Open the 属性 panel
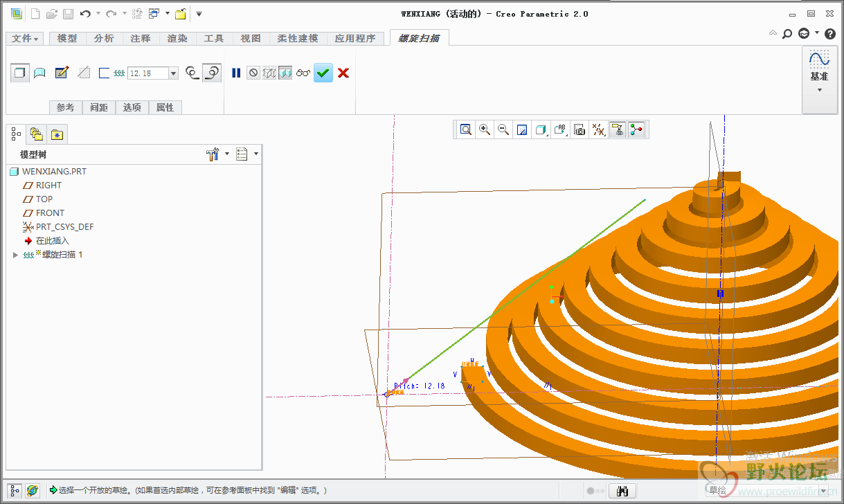 click(x=165, y=107)
